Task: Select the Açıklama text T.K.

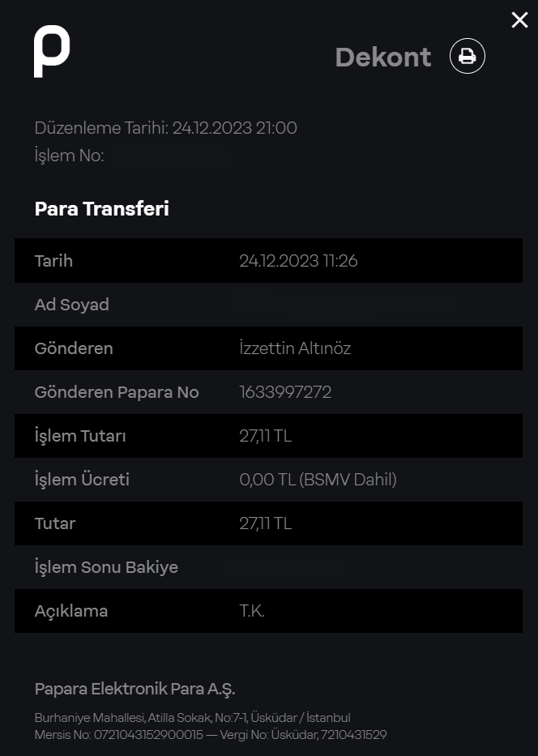Action: pos(252,611)
